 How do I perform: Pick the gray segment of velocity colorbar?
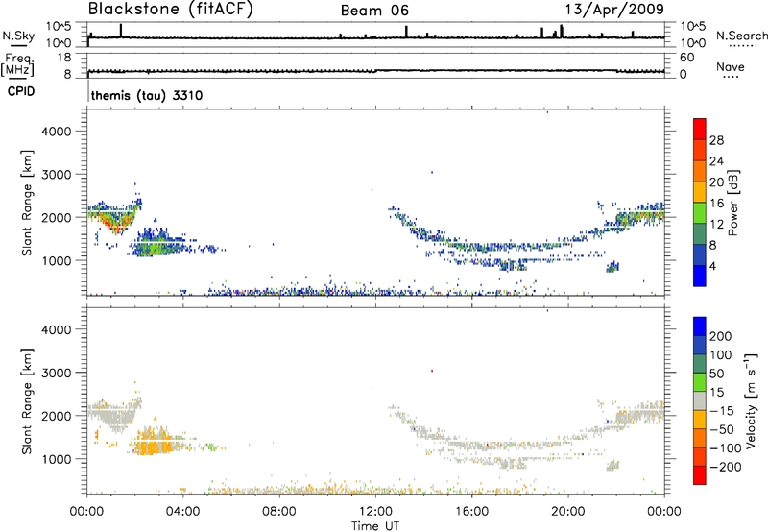point(700,400)
